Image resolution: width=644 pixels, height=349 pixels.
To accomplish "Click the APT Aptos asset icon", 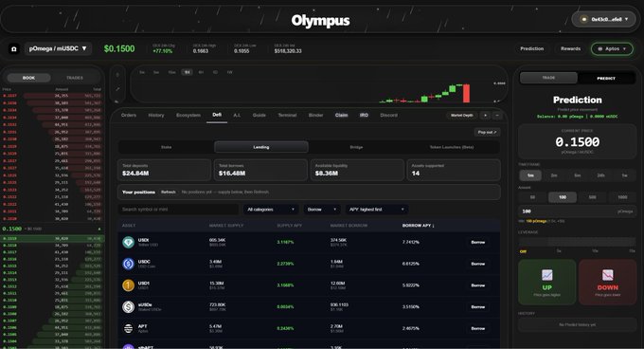I will click(x=128, y=328).
